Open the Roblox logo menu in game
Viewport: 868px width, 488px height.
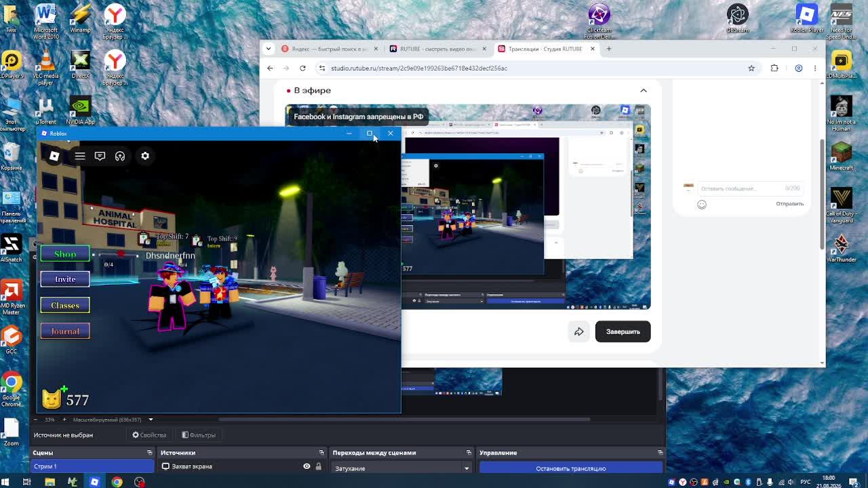click(54, 156)
